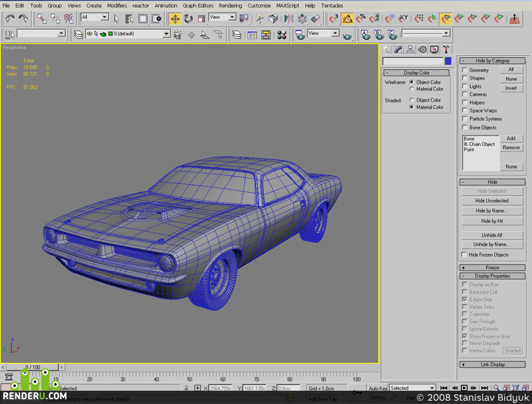Open the Rendering menu

click(x=230, y=5)
